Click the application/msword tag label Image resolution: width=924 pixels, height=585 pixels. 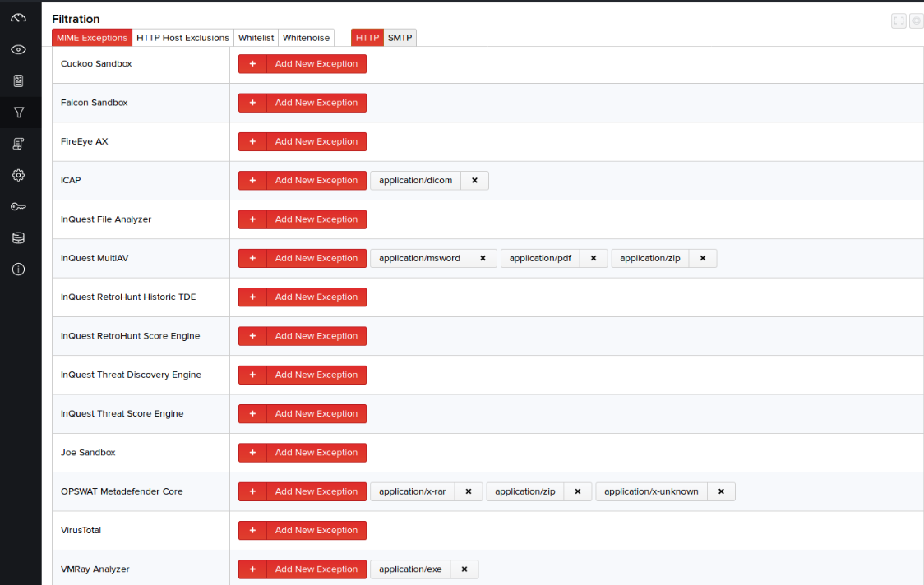pyautogui.click(x=419, y=258)
